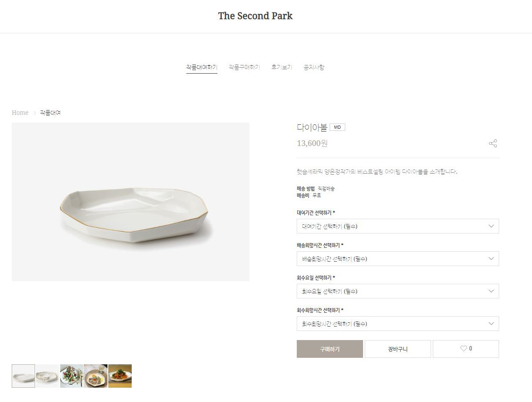The width and height of the screenshot is (532, 402).
Task: Select the first white plate thumbnail
Action: pos(23,376)
